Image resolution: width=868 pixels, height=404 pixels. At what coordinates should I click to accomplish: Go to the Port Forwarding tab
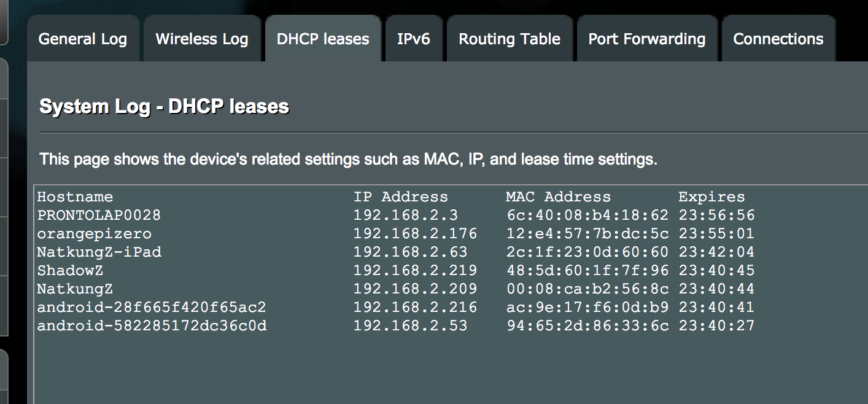(647, 39)
